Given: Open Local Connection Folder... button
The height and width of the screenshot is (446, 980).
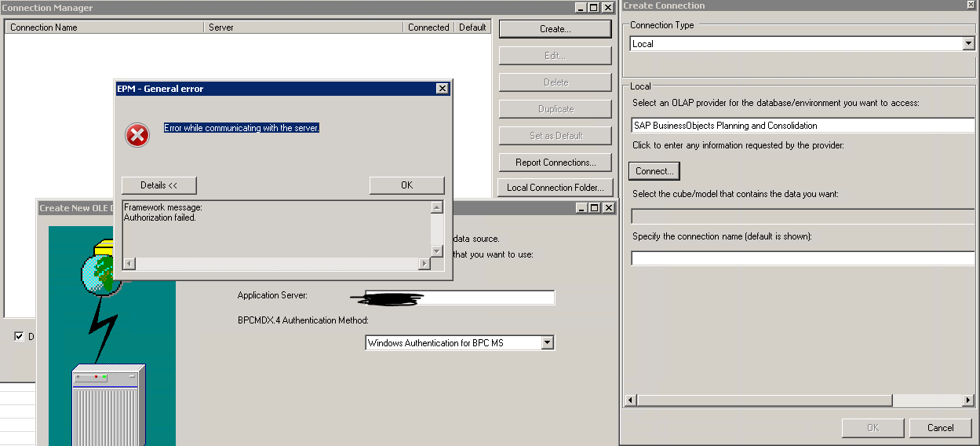Looking at the screenshot, I should pyautogui.click(x=555, y=188).
